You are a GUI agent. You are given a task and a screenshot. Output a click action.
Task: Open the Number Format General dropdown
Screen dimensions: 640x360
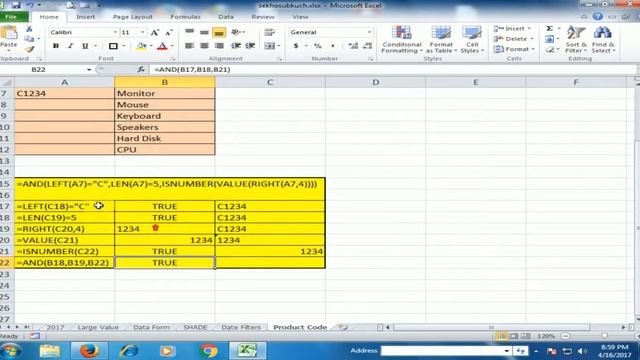[x=369, y=32]
